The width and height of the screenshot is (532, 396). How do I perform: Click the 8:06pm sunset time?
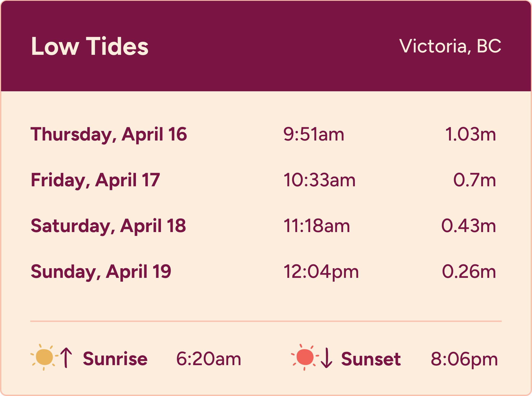coord(464,359)
